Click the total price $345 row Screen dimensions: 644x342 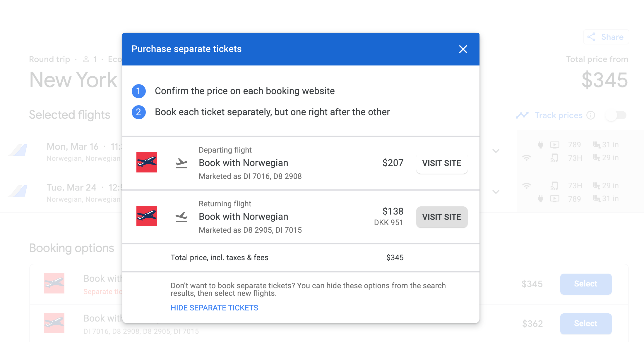(287, 258)
